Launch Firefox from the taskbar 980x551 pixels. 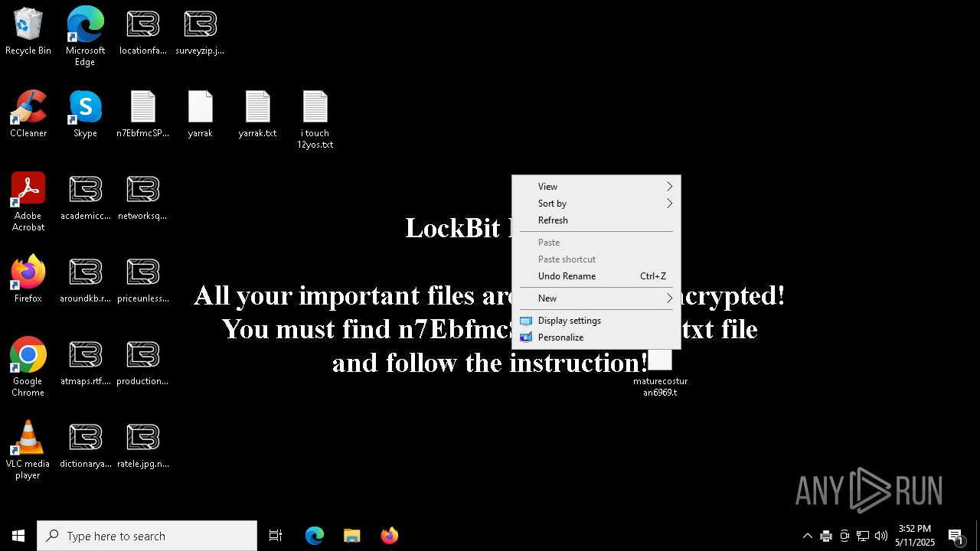click(389, 536)
